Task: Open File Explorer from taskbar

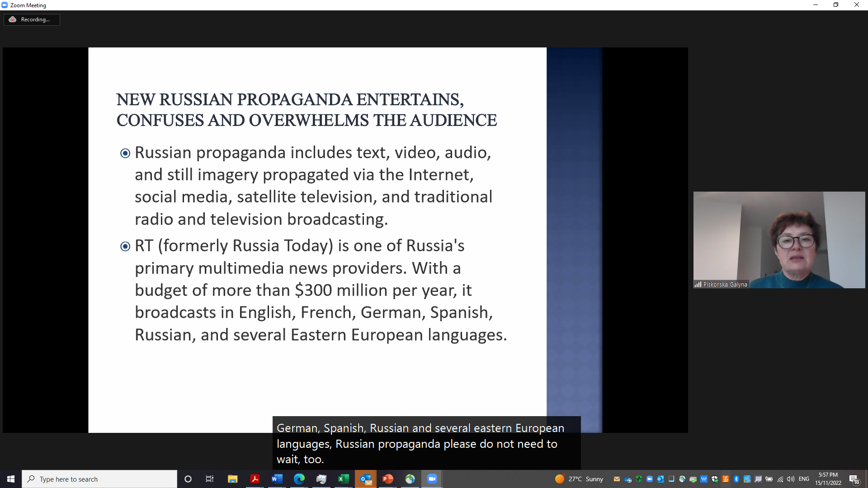Action: tap(233, 479)
